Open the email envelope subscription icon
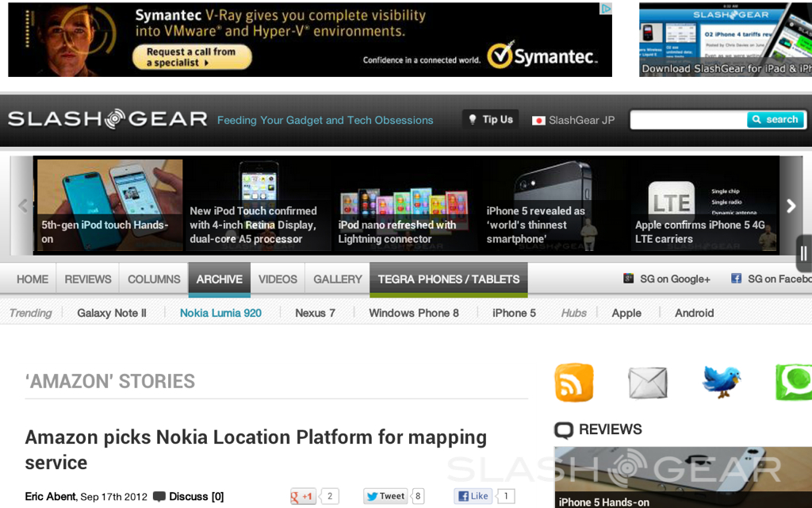Screen dimensions: 812x508 648,383
